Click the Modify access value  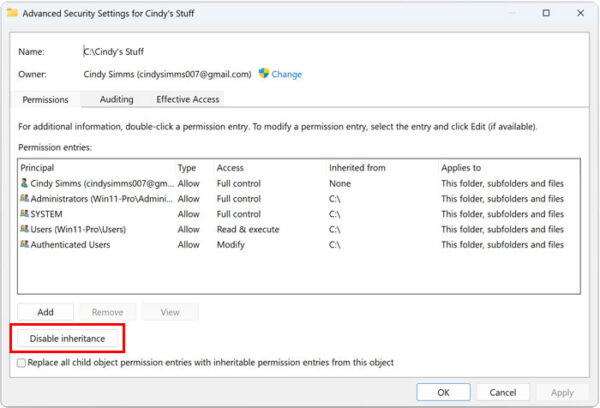231,245
